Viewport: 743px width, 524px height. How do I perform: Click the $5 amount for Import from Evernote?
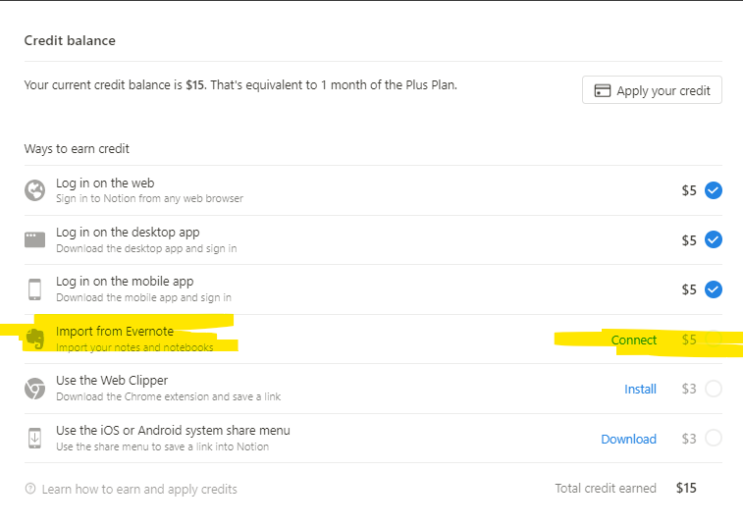(689, 339)
